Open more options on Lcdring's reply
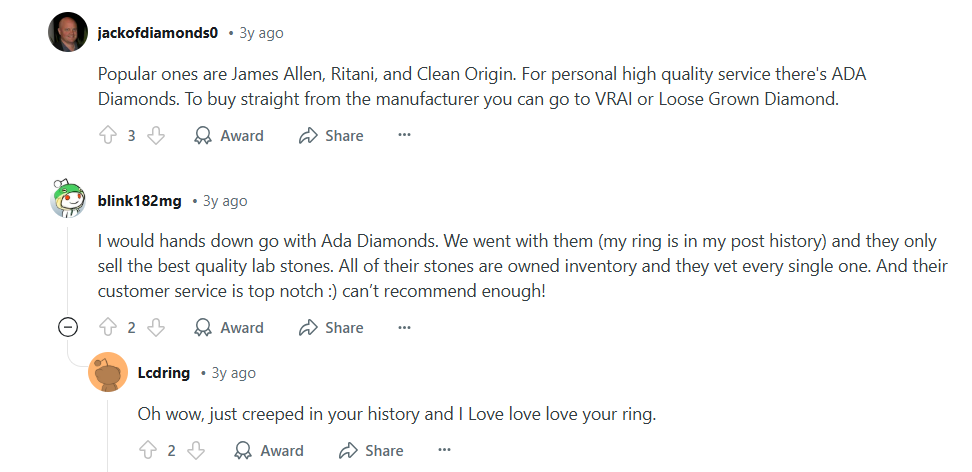The image size is (972, 472). (444, 451)
